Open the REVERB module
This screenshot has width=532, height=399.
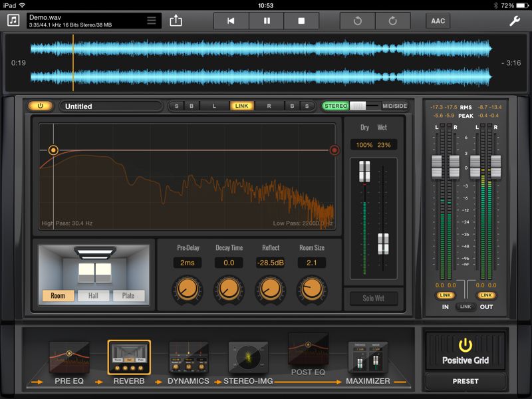[129, 362]
